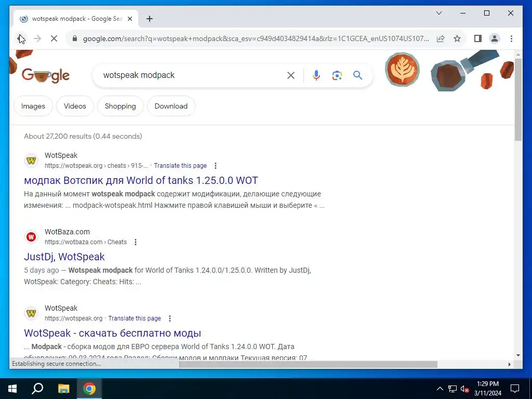
Task: Switch to the Shopping filter
Action: pos(120,106)
